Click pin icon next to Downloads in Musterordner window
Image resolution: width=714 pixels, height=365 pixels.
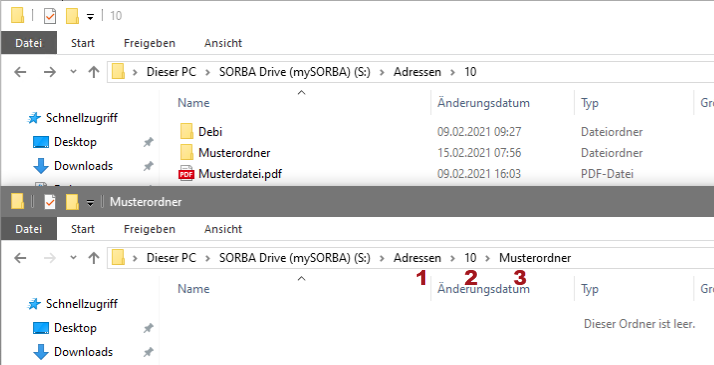click(148, 352)
